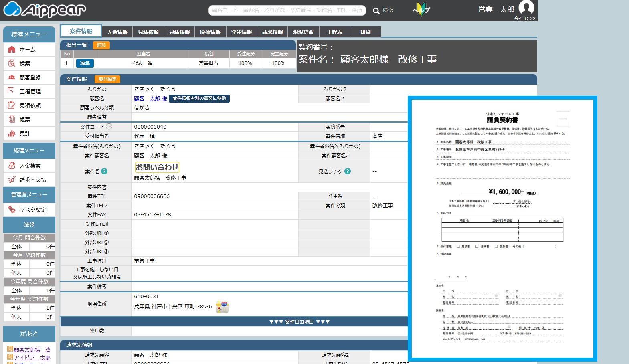
Task: Click the 工程管理 schedule icon
Action: [11, 91]
